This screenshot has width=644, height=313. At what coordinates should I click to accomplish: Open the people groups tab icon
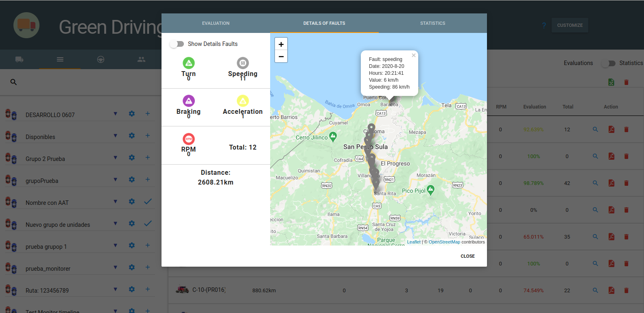(x=141, y=59)
